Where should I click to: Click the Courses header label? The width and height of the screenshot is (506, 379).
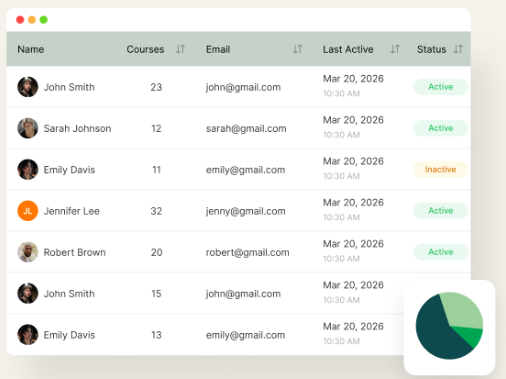[145, 49]
